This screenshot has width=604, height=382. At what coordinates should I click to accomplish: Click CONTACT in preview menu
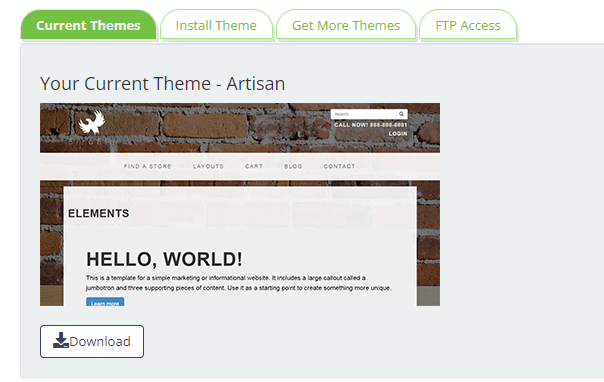coord(339,166)
